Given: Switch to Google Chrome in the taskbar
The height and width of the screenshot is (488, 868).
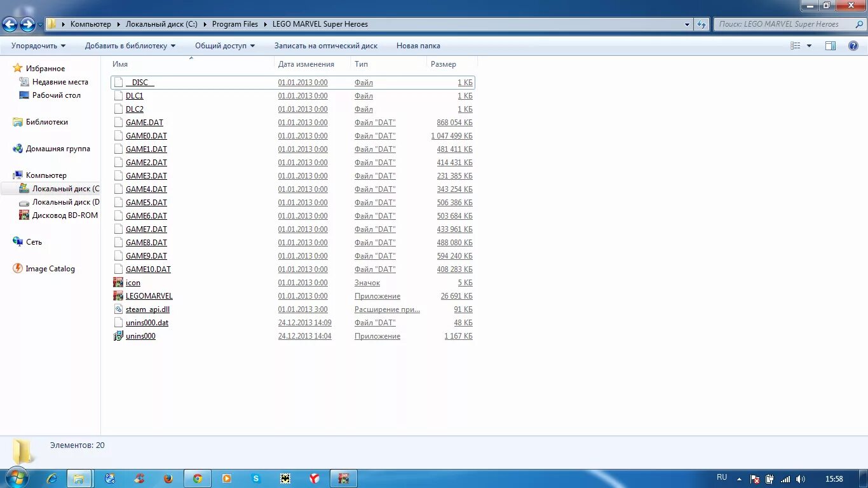Looking at the screenshot, I should click(198, 478).
